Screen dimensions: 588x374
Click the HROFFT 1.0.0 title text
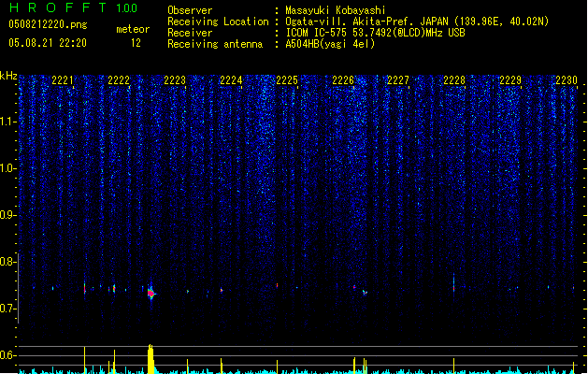click(x=73, y=7)
